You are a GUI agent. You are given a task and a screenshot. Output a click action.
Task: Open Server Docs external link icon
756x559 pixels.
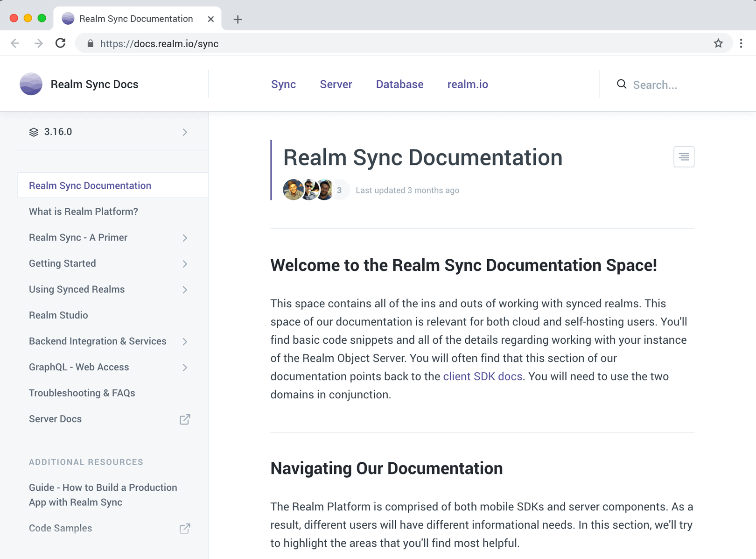tap(185, 419)
